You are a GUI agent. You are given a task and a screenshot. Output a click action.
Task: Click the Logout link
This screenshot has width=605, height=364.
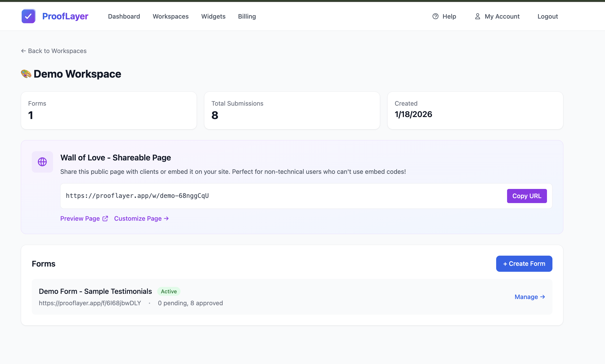click(x=547, y=16)
